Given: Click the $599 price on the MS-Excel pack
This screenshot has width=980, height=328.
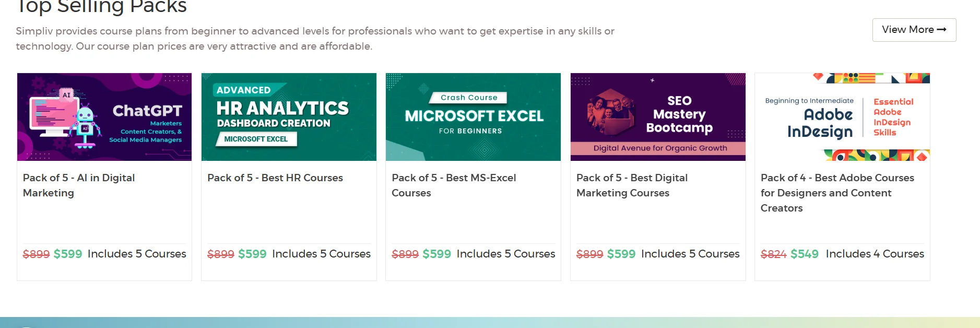Looking at the screenshot, I should click(436, 254).
